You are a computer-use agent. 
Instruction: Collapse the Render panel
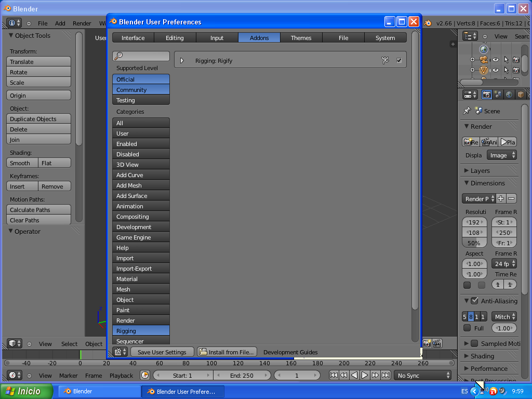pos(467,126)
